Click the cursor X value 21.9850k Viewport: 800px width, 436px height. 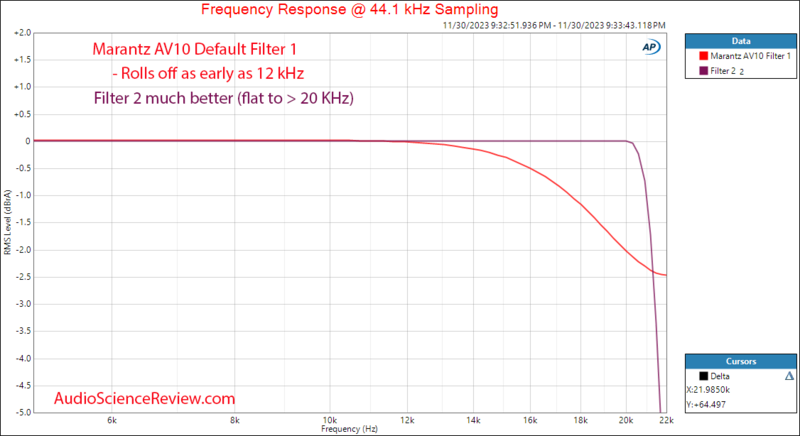click(x=709, y=390)
